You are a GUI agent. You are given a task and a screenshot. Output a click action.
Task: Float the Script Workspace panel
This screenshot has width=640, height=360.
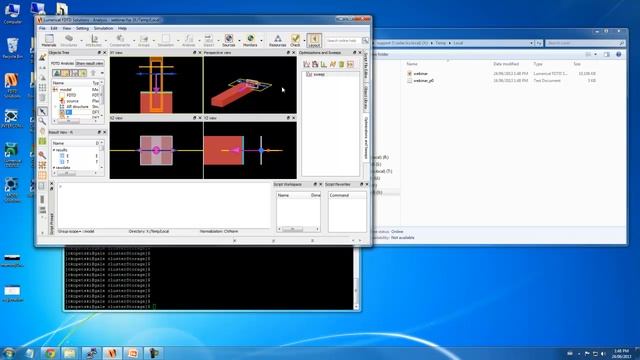[315, 184]
